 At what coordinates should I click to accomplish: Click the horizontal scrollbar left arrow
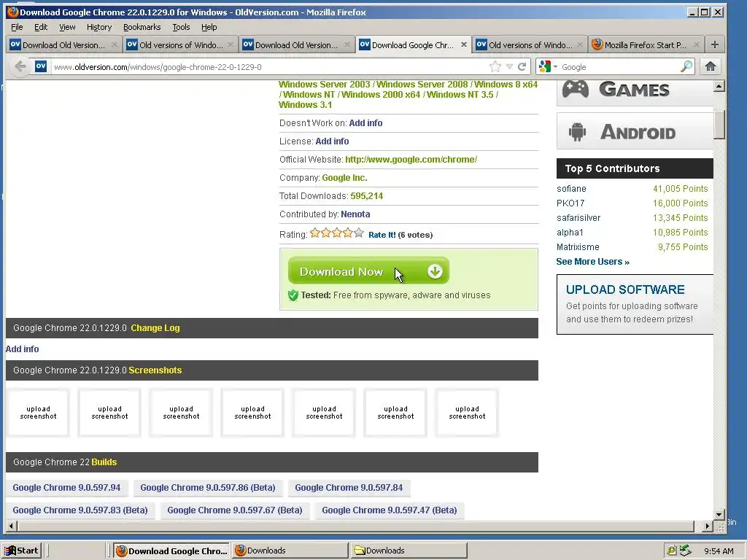click(12, 526)
